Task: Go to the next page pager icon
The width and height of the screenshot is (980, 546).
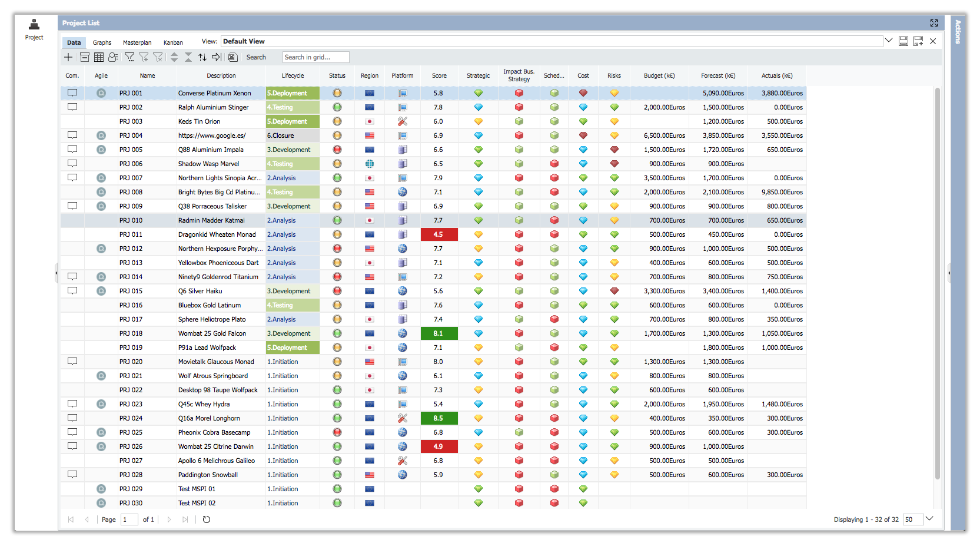Action: pyautogui.click(x=169, y=519)
